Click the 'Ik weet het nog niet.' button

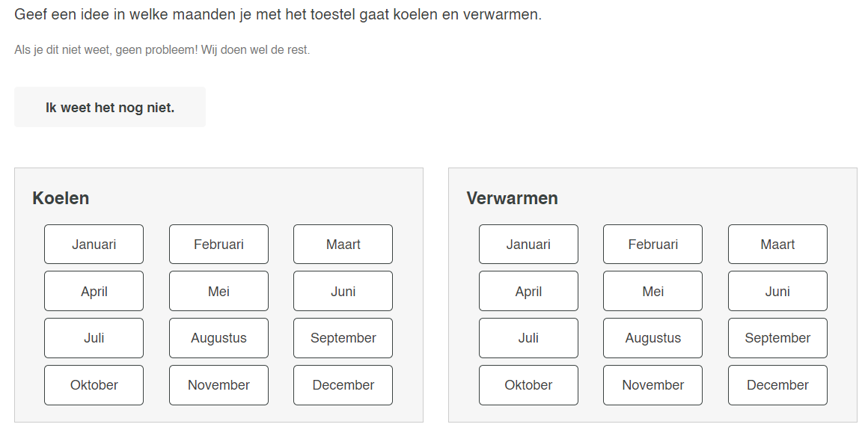click(110, 107)
